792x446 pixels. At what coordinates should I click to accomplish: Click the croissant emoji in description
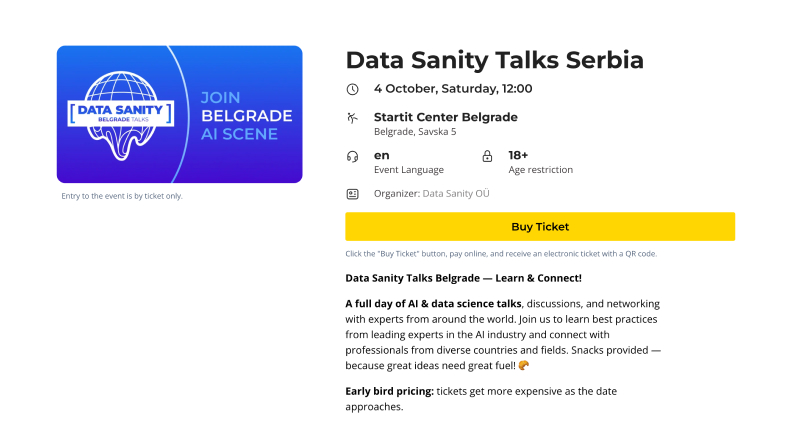[524, 365]
